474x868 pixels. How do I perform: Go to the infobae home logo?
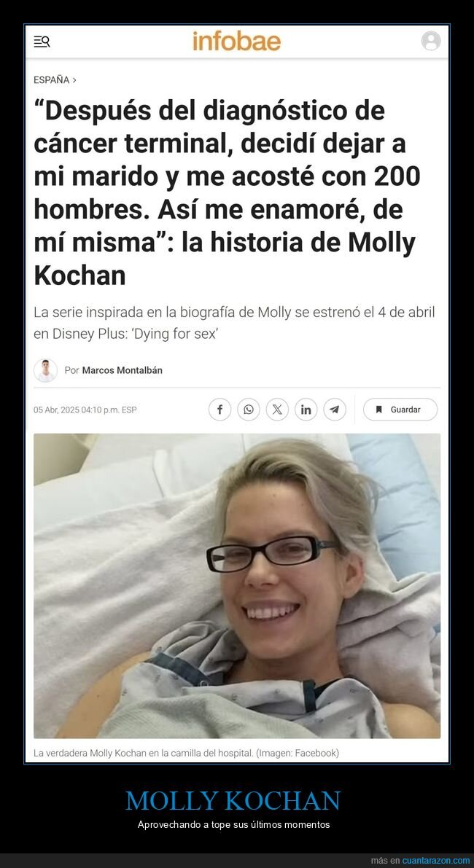[236, 41]
